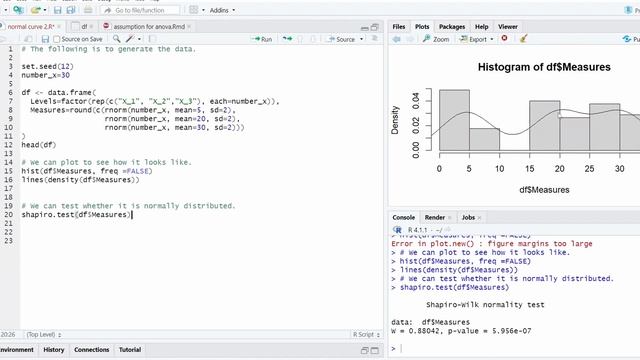Open the Viewer tab

coord(508,27)
